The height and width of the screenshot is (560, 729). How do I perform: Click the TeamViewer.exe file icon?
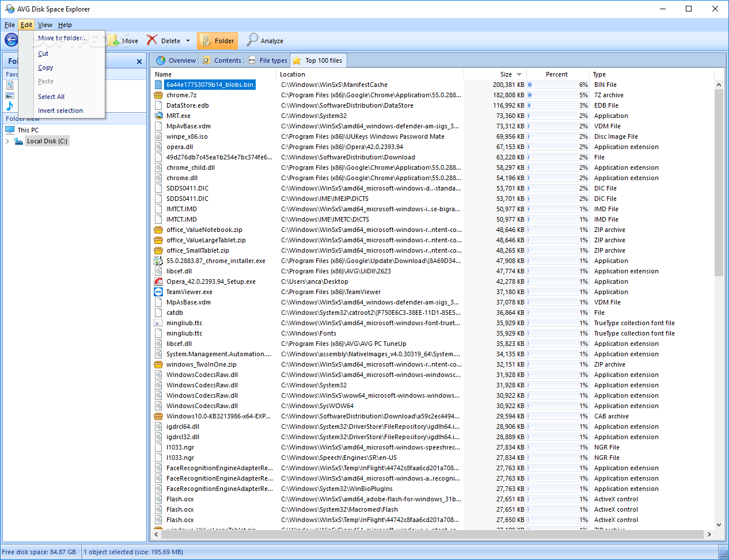click(158, 292)
